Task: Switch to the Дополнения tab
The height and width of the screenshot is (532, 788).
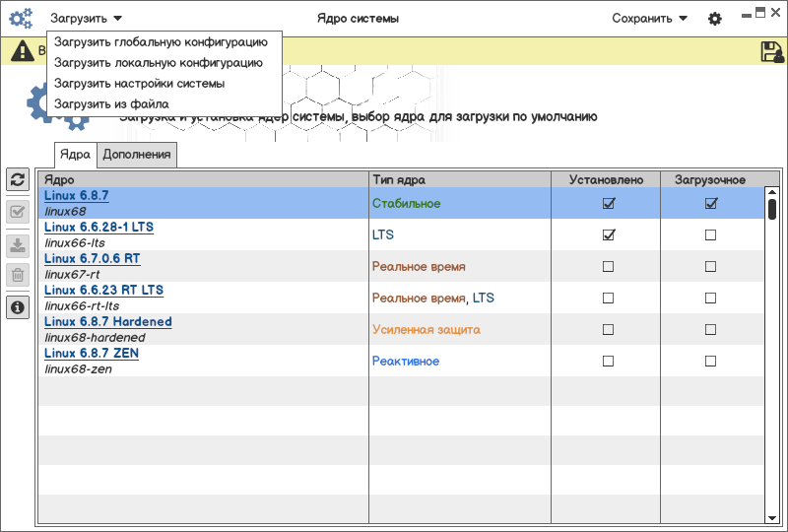Action: click(137, 154)
